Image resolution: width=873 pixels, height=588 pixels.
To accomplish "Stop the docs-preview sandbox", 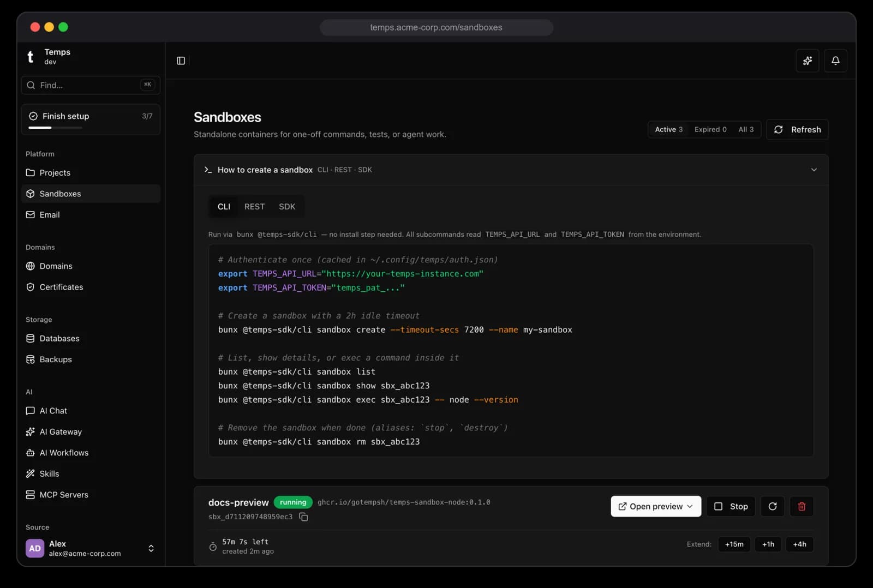I will tap(731, 506).
